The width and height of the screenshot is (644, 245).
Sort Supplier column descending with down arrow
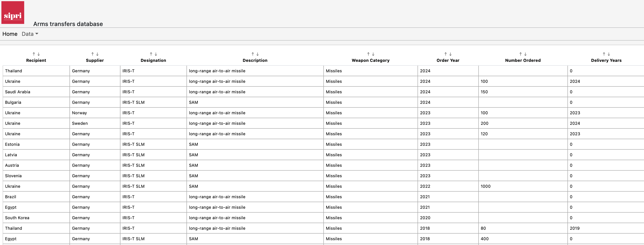point(98,54)
